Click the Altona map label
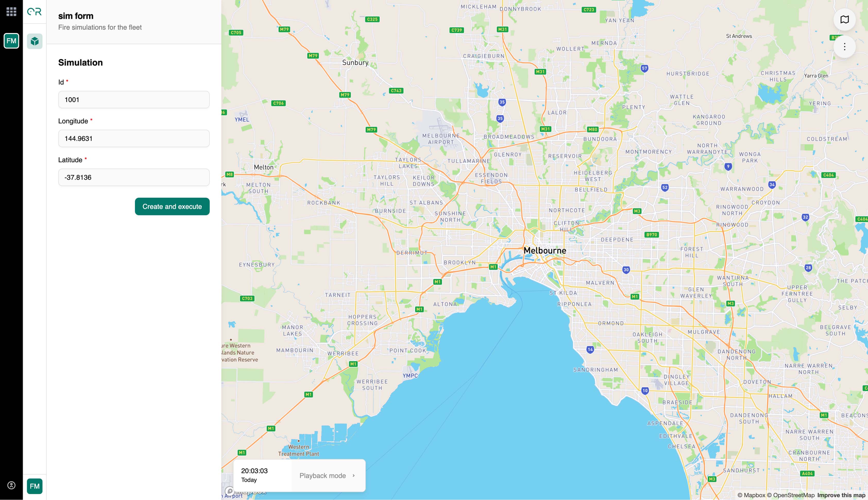Image resolution: width=868 pixels, height=500 pixels. (x=445, y=304)
